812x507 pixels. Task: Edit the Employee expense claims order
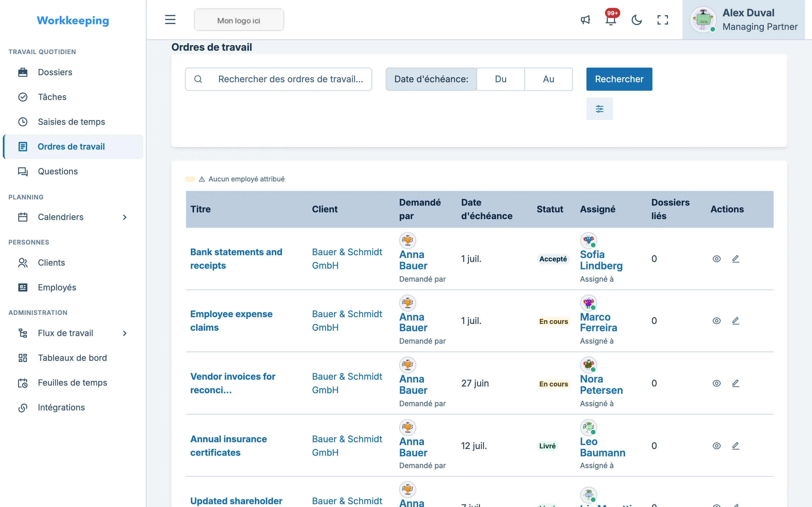pyautogui.click(x=736, y=321)
